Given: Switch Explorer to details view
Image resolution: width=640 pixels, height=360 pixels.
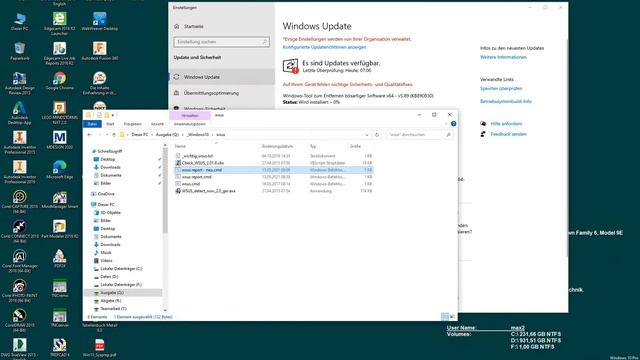Looking at the screenshot, I should coord(444,317).
